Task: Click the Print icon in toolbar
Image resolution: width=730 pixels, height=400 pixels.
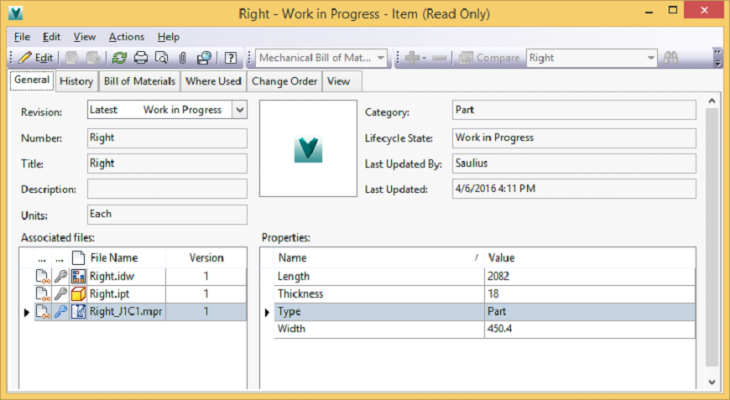Action: pos(141,58)
